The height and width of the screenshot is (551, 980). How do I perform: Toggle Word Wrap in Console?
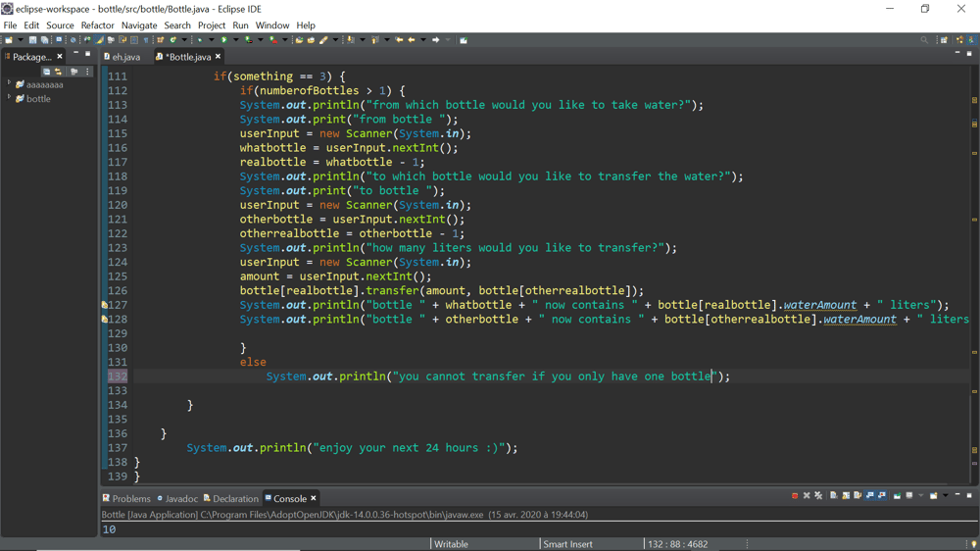857,496
